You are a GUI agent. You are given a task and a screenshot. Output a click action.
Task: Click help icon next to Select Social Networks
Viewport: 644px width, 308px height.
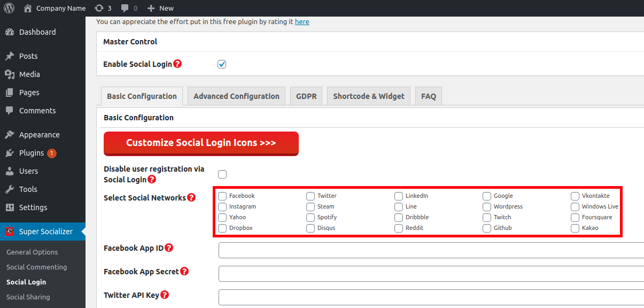(x=191, y=198)
